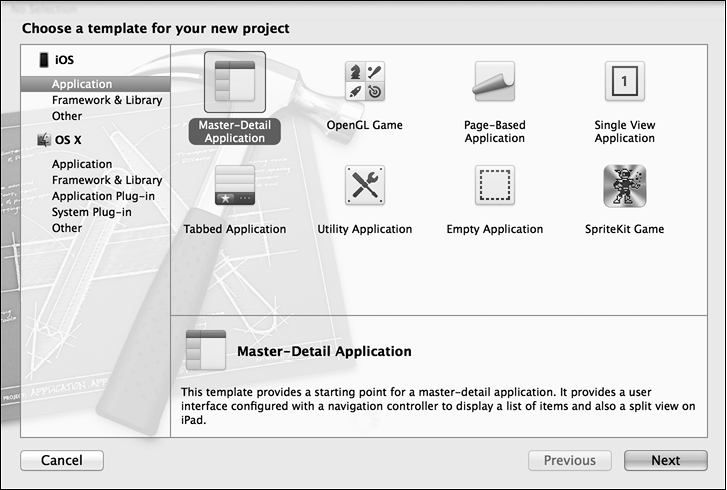The image size is (727, 490).
Task: Select the Master-Detail Application template icon
Action: point(235,83)
